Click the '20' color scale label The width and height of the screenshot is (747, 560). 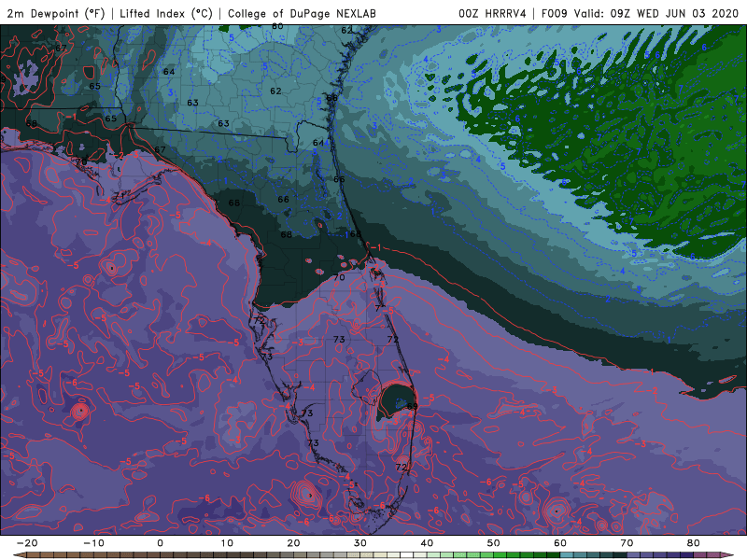pos(293,543)
